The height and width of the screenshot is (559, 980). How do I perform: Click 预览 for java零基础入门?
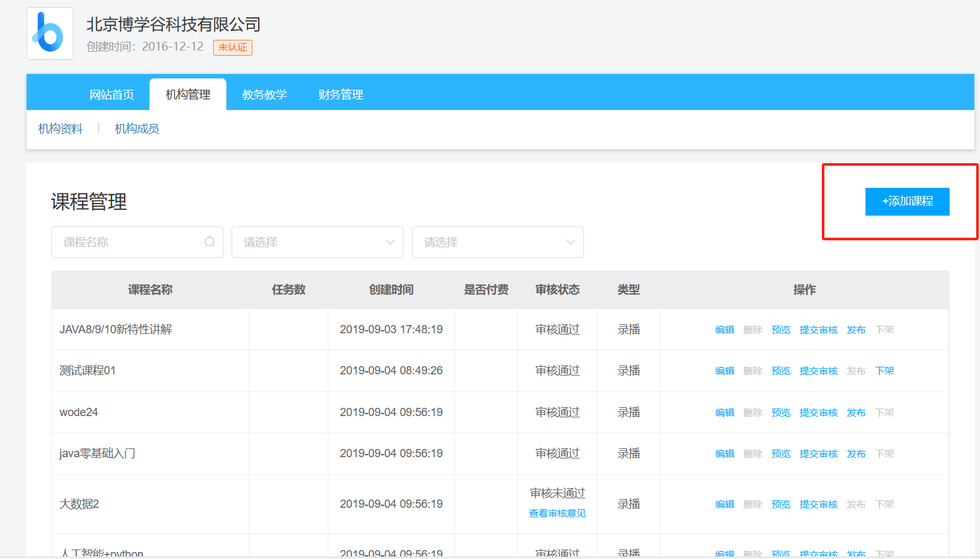pyautogui.click(x=781, y=454)
